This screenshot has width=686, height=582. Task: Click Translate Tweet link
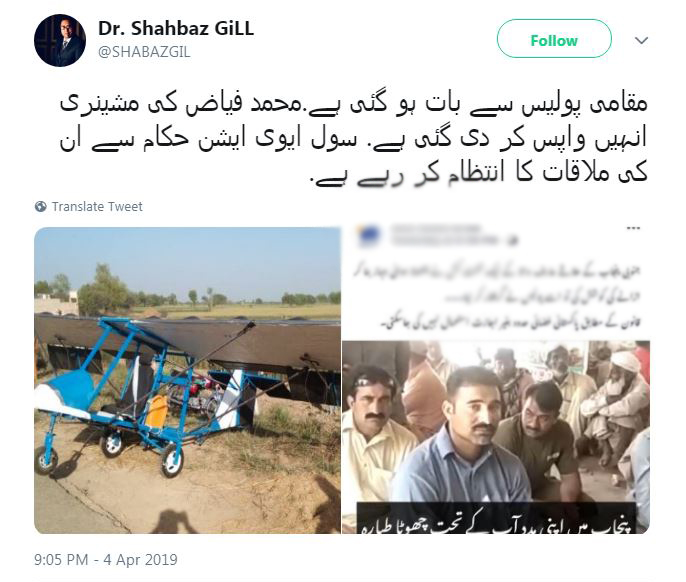[97, 207]
